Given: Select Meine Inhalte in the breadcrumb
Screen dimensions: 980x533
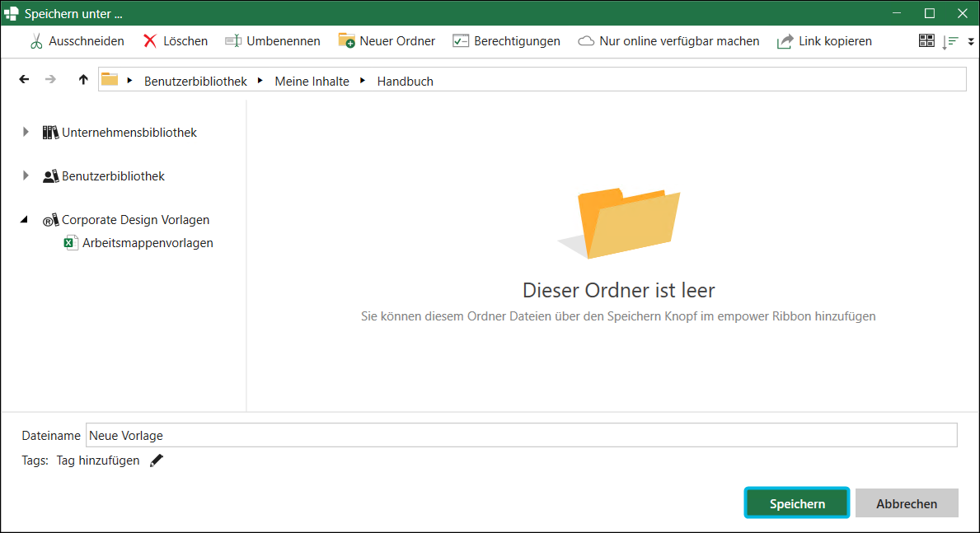Looking at the screenshot, I should point(312,82).
